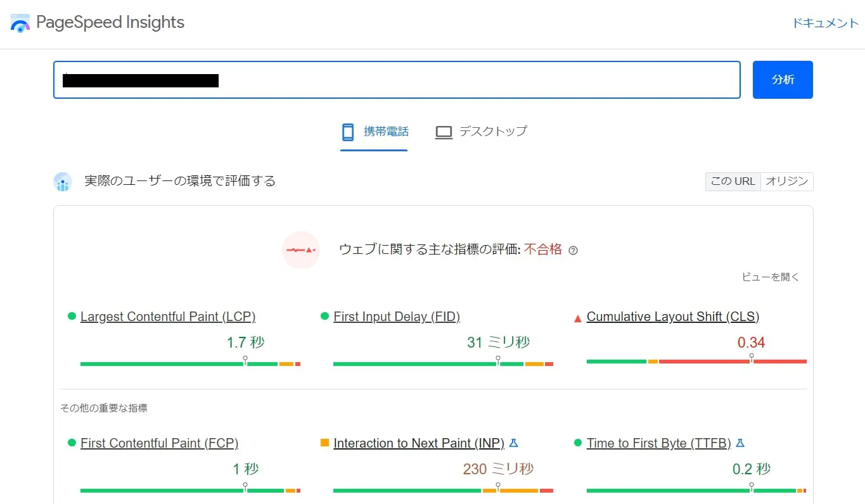Click the その他の重要な指標 section label

click(x=104, y=408)
